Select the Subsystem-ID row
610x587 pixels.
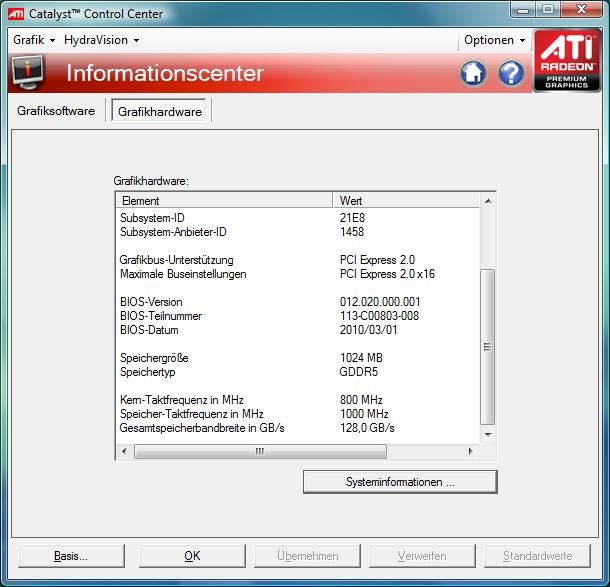click(x=298, y=218)
